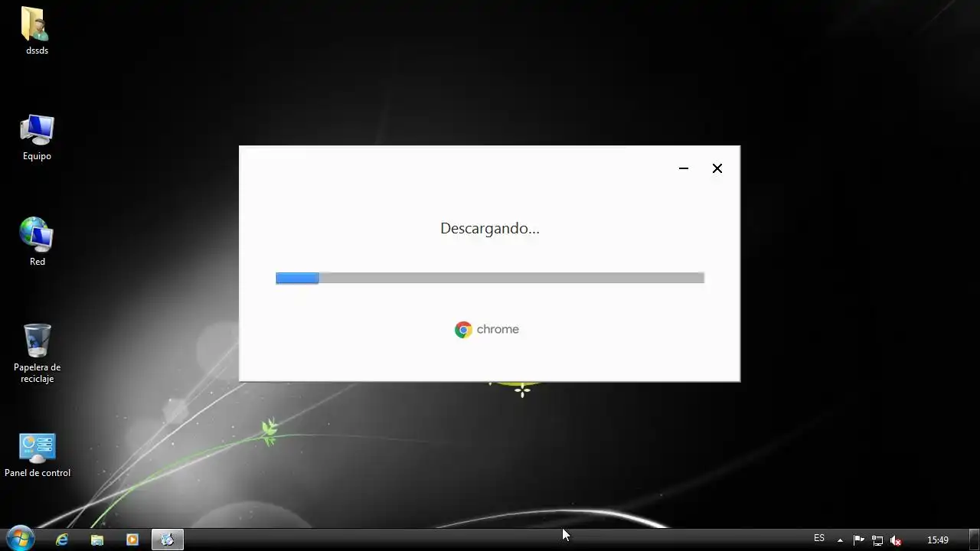
Task: Open the Action Center flag icon
Action: [858, 540]
